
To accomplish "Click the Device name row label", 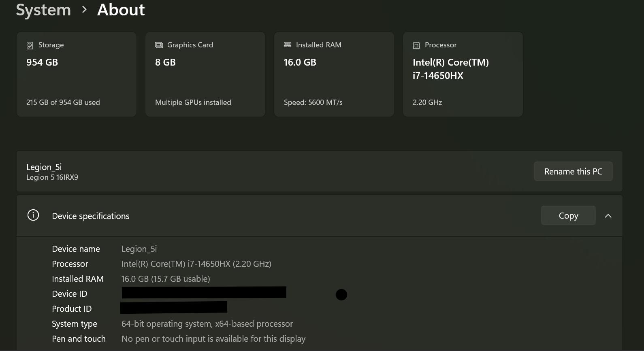I will (76, 249).
